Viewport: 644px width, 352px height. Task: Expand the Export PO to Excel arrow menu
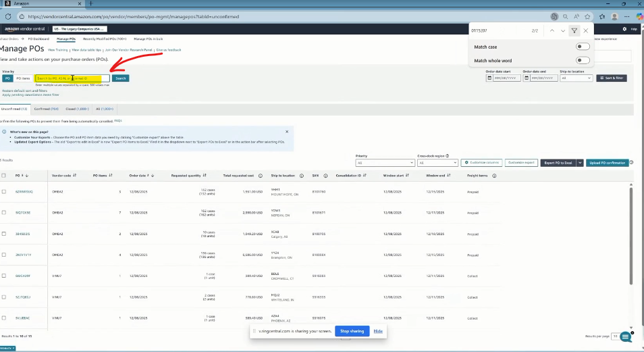pyautogui.click(x=580, y=163)
